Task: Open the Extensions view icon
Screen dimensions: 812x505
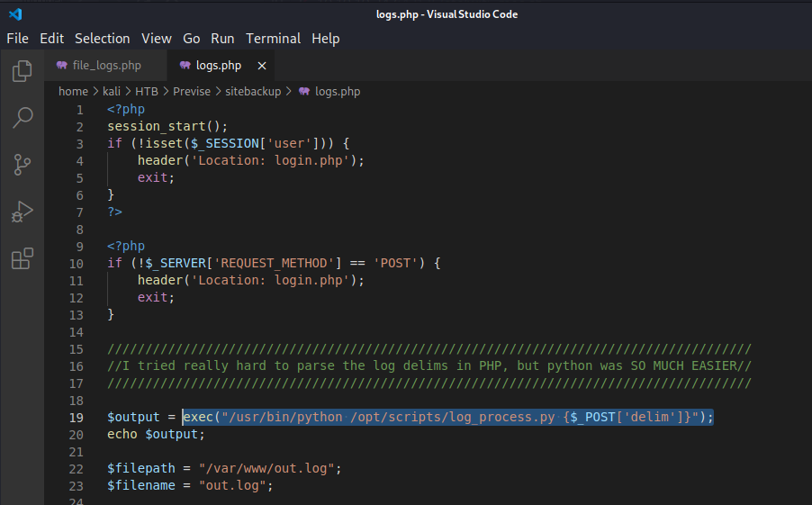Action: coord(22,259)
